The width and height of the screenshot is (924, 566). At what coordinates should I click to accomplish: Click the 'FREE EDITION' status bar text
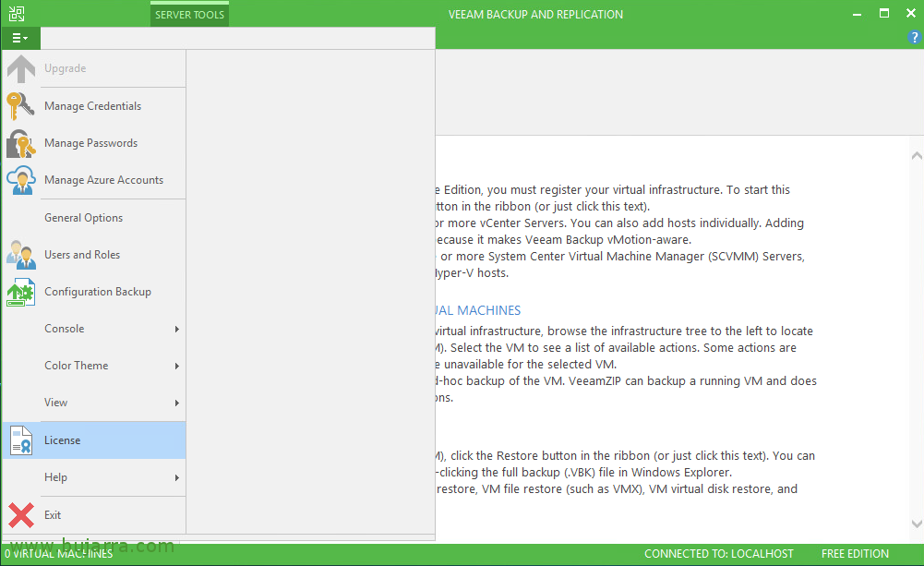point(855,554)
